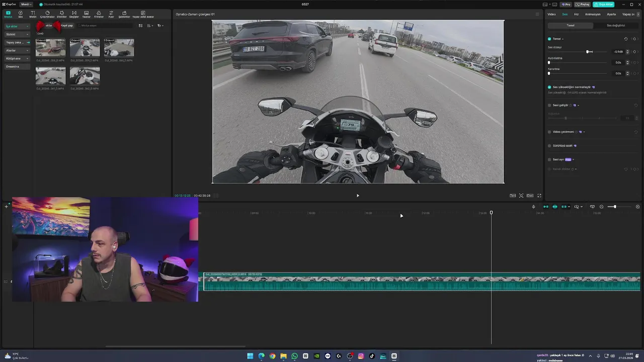
Task: Toggle auto snapping button in timeline
Action: pyautogui.click(x=555, y=207)
